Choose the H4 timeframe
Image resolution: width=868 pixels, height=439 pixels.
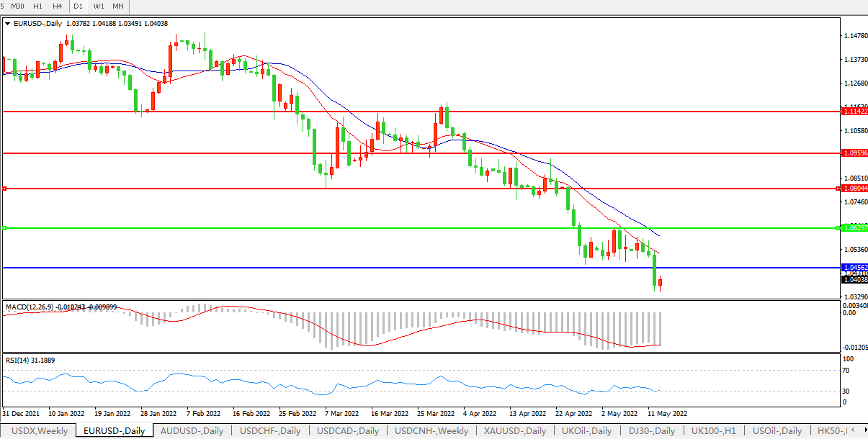pos(57,6)
